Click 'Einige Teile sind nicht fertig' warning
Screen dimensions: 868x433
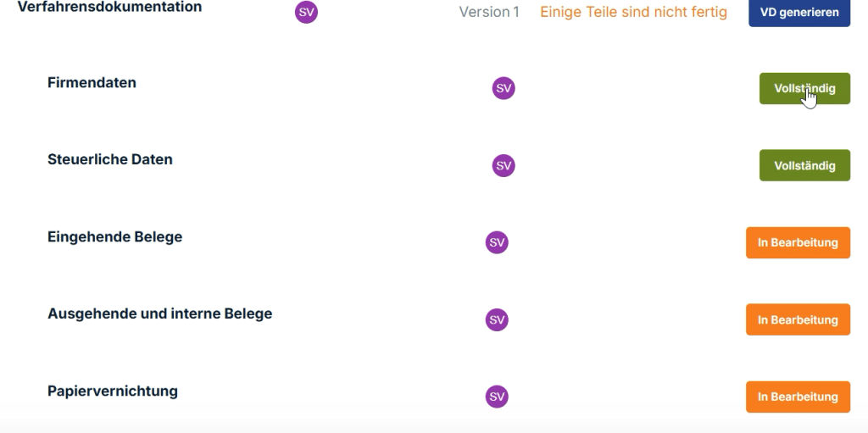633,12
